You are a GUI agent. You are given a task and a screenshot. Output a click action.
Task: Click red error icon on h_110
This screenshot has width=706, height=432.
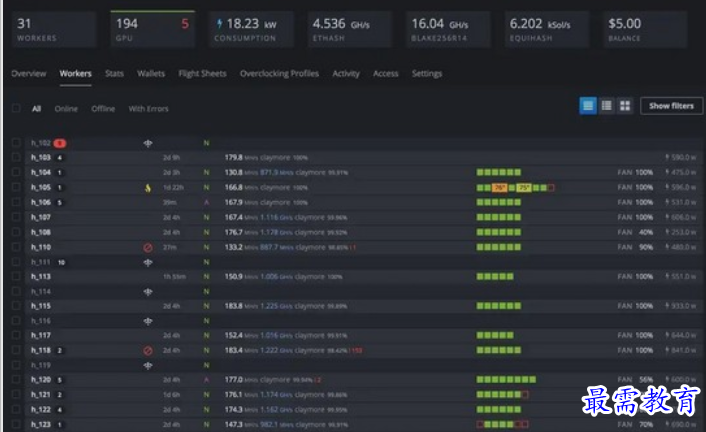[148, 247]
